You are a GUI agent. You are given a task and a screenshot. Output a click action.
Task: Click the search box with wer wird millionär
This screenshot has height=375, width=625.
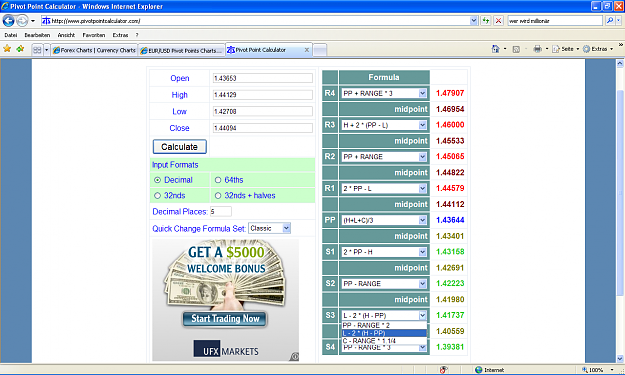555,21
